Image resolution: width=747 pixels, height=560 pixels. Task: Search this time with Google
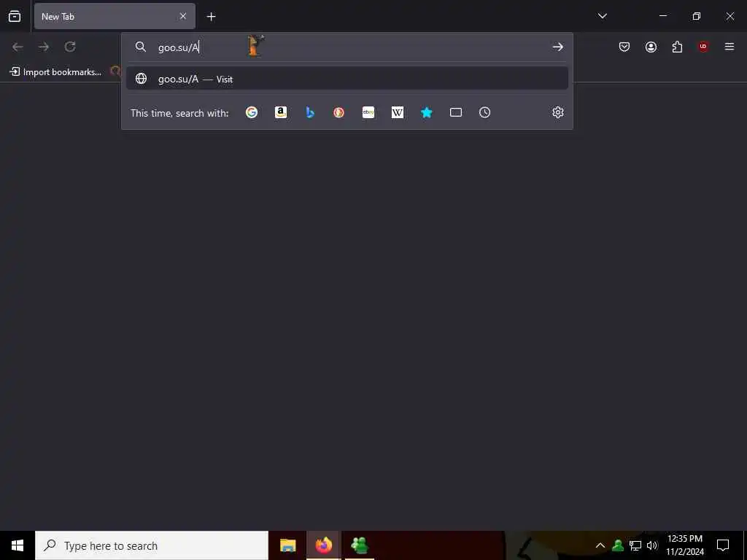point(252,112)
